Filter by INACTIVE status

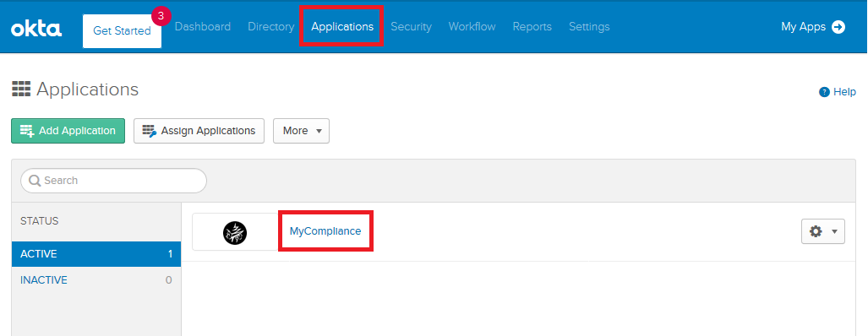pos(96,280)
